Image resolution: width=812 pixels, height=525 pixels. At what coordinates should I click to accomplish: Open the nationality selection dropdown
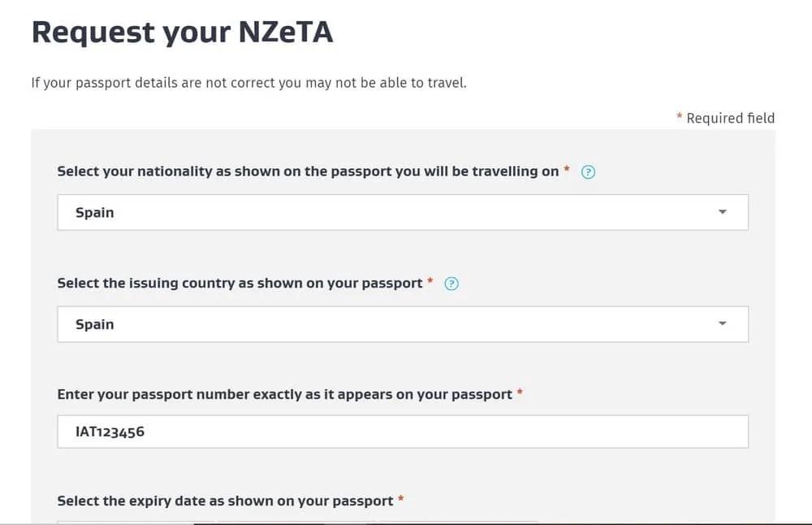402,212
